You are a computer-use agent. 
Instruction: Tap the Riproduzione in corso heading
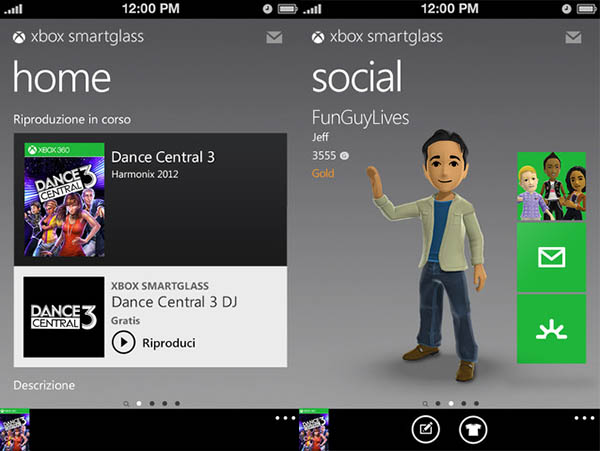(x=72, y=119)
